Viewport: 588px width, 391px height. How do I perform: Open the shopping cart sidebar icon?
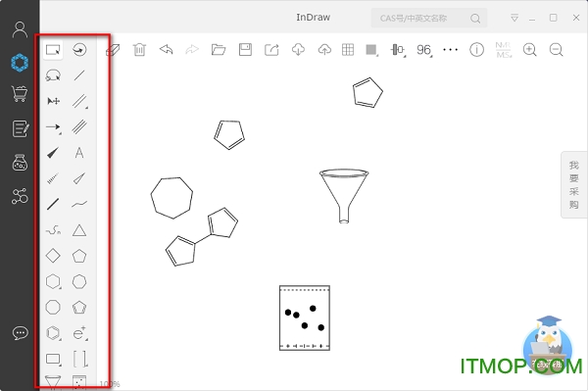pos(20,93)
